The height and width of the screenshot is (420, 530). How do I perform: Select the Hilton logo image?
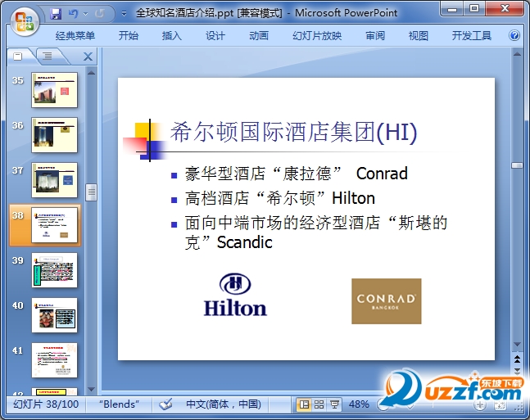(235, 294)
